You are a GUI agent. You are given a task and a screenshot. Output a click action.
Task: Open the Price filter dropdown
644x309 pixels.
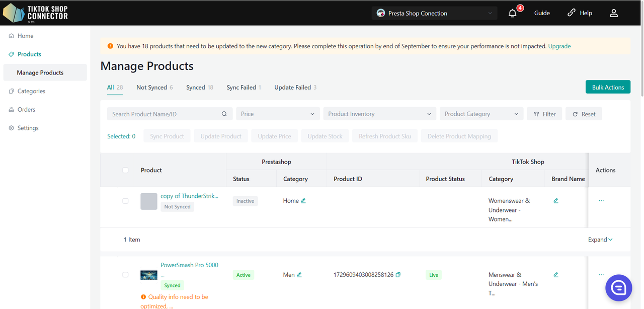click(278, 114)
